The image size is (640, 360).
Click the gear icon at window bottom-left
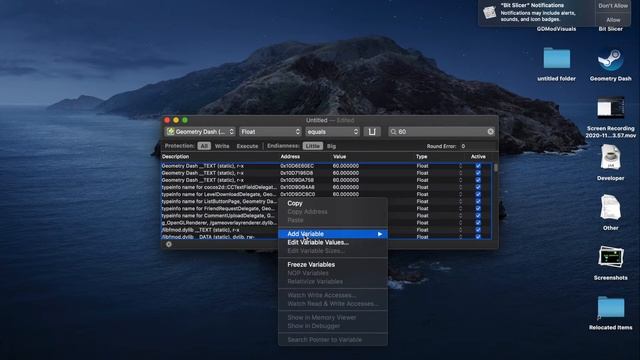(x=169, y=244)
